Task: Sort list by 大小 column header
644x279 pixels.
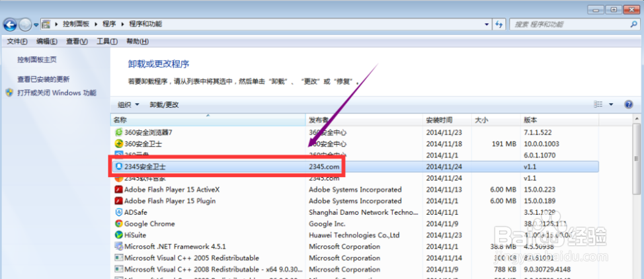Action: 496,120
